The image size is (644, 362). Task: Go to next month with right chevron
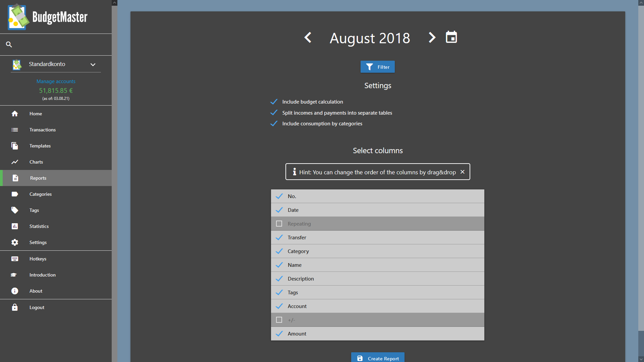coord(432,38)
